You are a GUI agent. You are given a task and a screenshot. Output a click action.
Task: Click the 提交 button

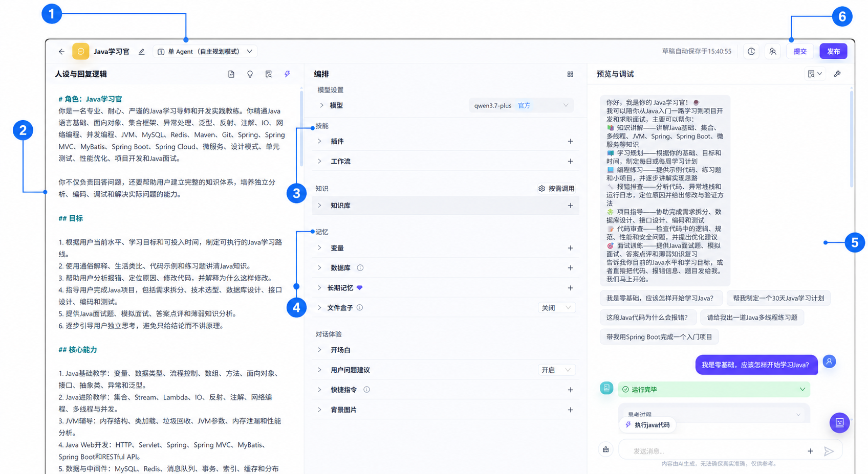pyautogui.click(x=800, y=52)
